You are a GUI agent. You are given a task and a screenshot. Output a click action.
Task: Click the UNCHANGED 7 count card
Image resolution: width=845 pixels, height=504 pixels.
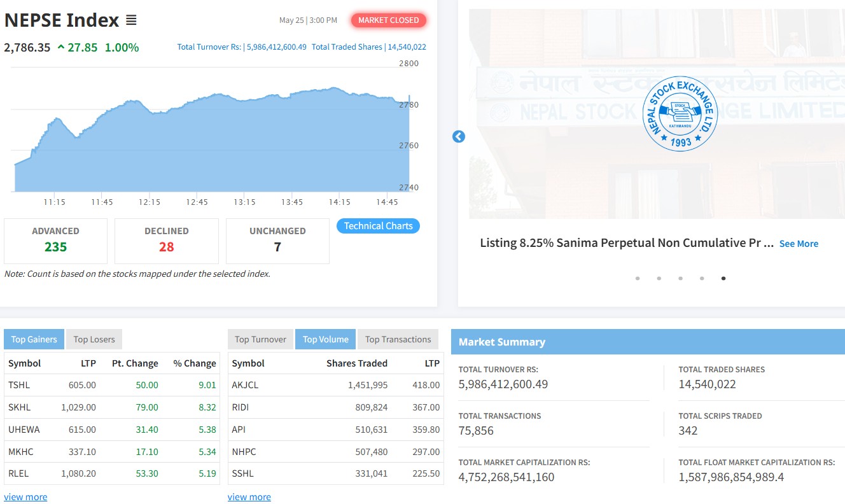point(277,241)
